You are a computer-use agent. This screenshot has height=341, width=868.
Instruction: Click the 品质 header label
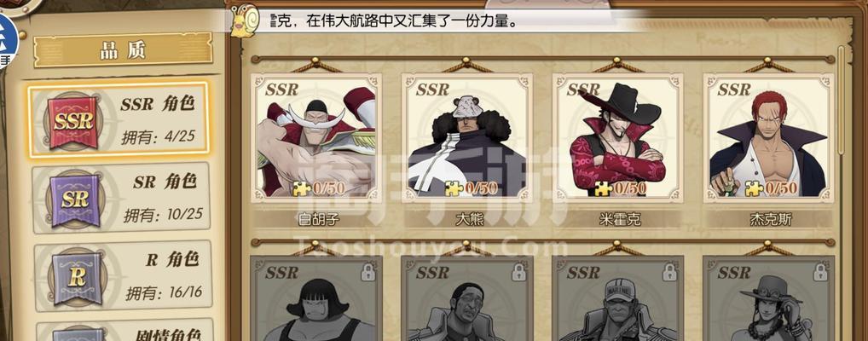coord(123,49)
